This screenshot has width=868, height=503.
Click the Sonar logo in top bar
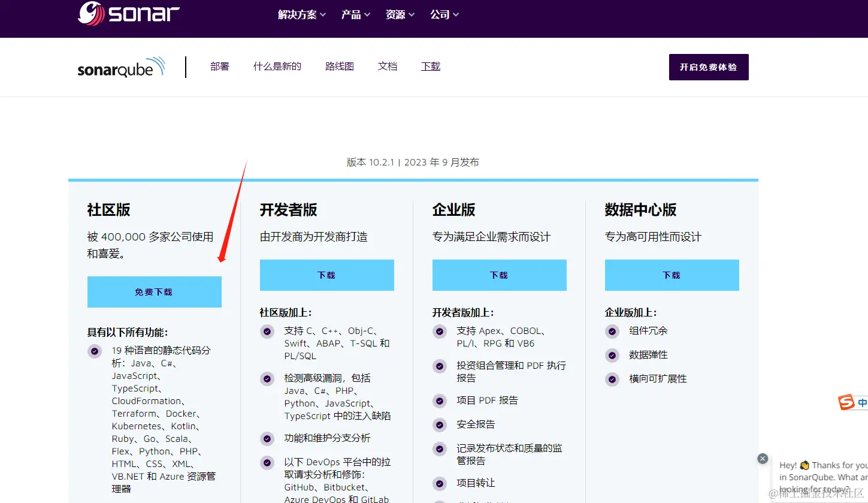pyautogui.click(x=129, y=13)
